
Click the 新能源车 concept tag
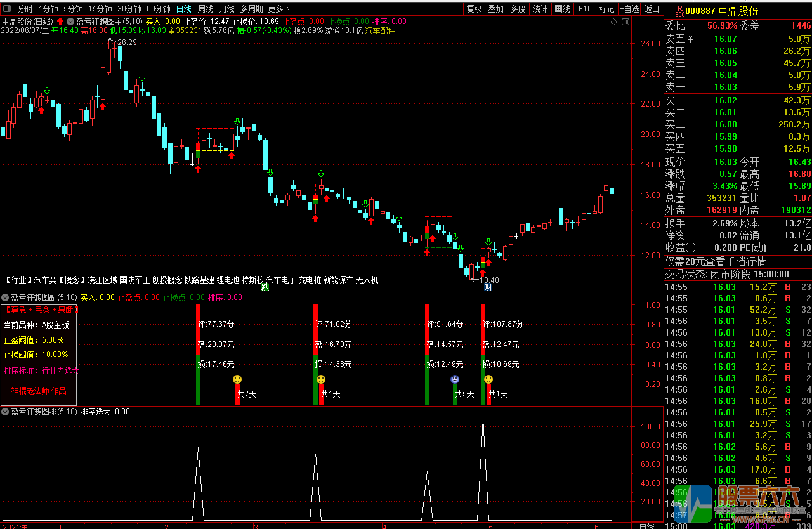pos(339,280)
